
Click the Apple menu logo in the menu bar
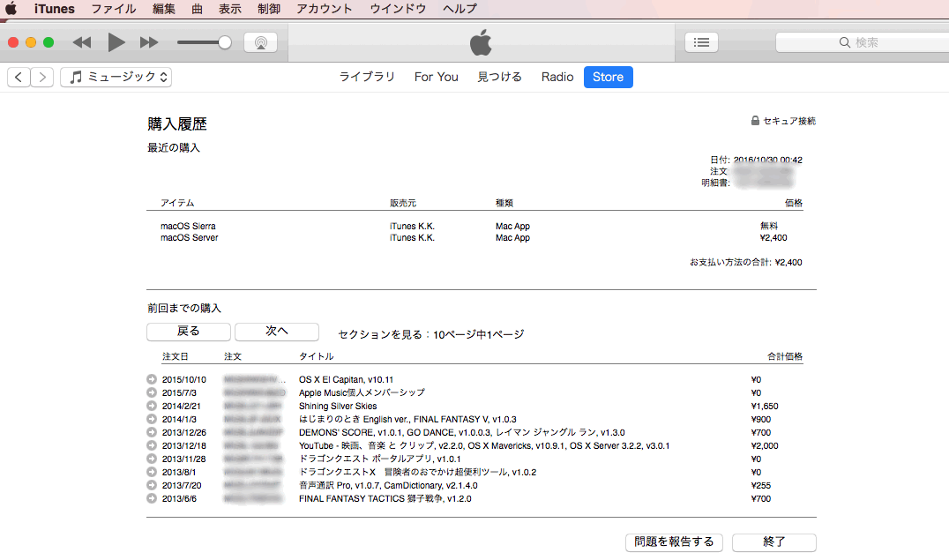(11, 9)
